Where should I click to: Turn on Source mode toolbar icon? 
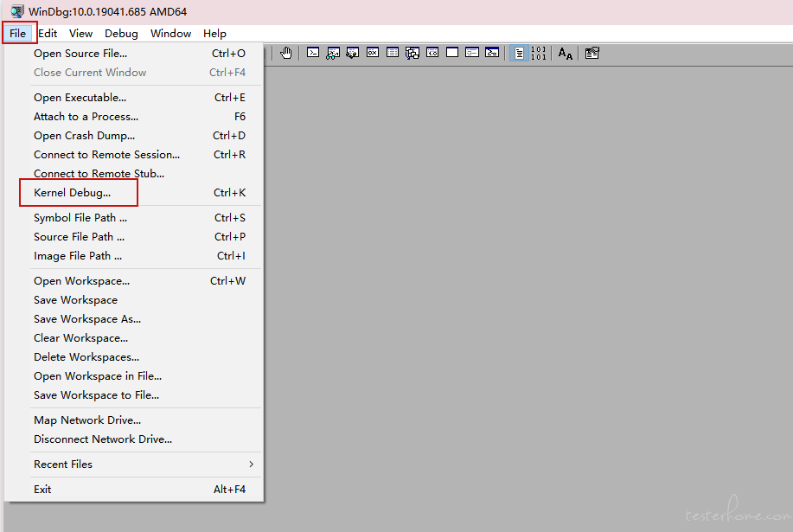coord(519,53)
